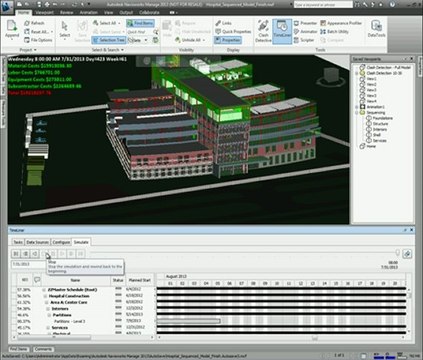
Task: Click the application menu logo button
Action: 7,7
